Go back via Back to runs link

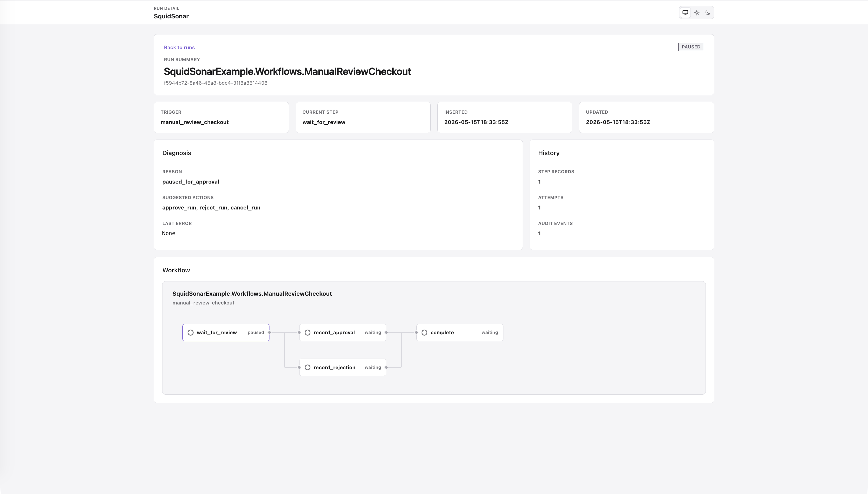(179, 47)
